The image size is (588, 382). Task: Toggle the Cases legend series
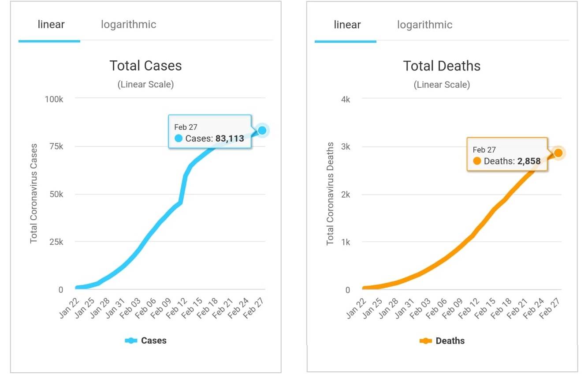pyautogui.click(x=145, y=341)
